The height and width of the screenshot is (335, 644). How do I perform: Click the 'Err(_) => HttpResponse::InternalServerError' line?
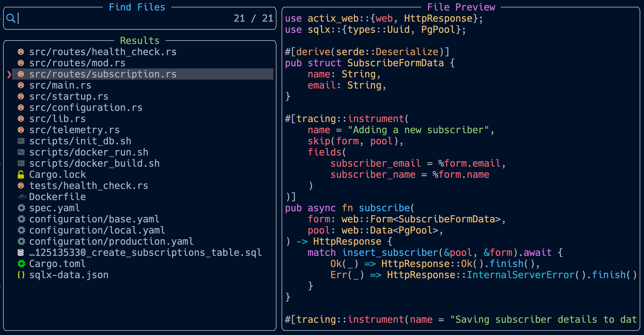tap(484, 275)
